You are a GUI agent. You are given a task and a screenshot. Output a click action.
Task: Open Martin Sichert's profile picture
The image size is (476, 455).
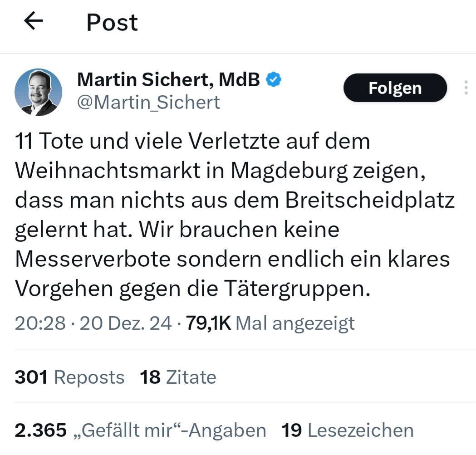coord(38,92)
